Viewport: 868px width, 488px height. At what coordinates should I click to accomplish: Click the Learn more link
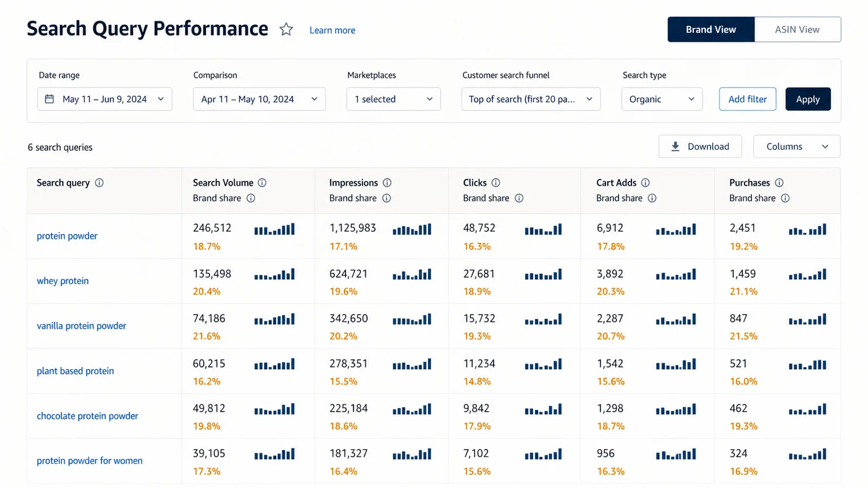point(332,30)
